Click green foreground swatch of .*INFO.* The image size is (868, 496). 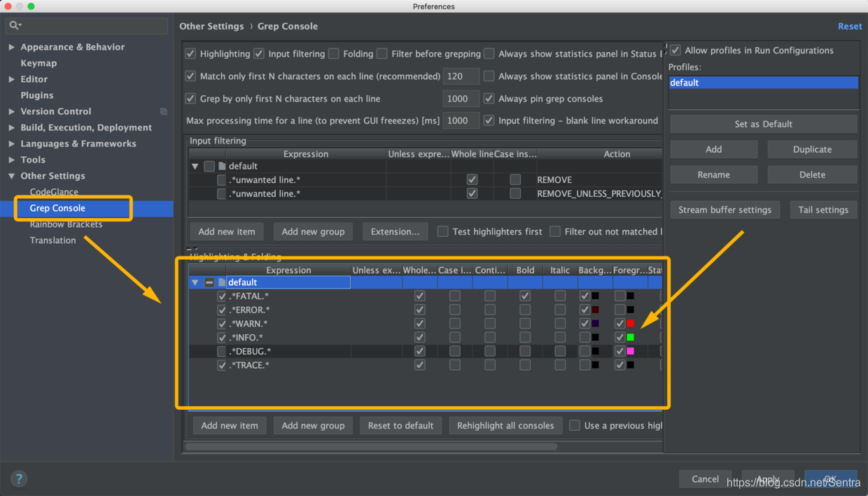[x=631, y=338]
